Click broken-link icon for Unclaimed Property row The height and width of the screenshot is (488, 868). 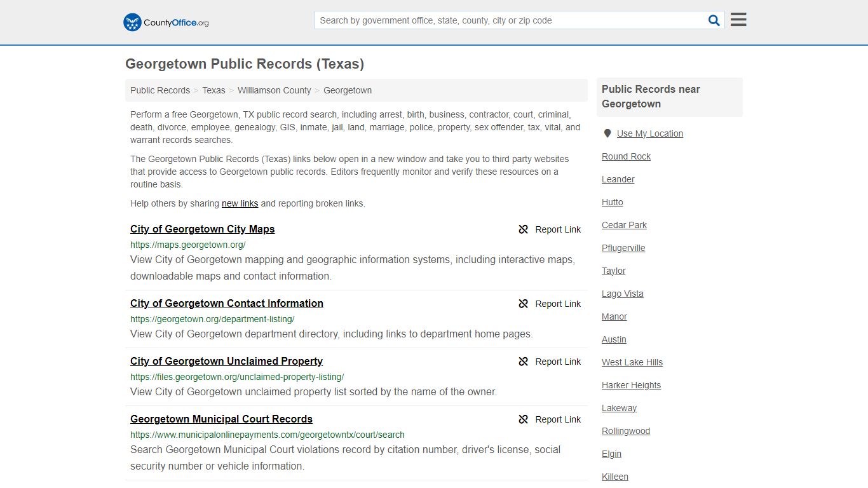click(524, 362)
